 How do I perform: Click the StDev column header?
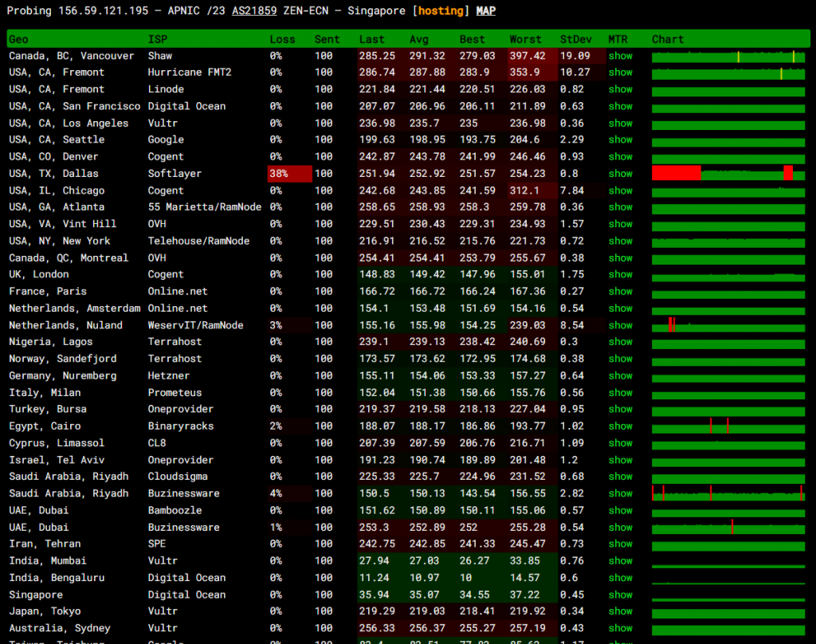575,40
